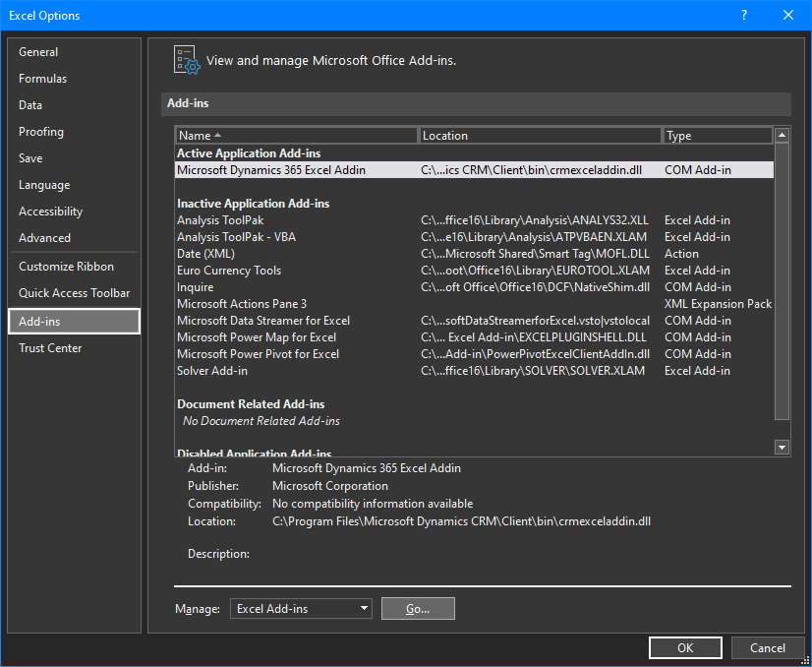Click the Help question mark icon
Viewport: 812px width, 667px height.
click(x=744, y=15)
